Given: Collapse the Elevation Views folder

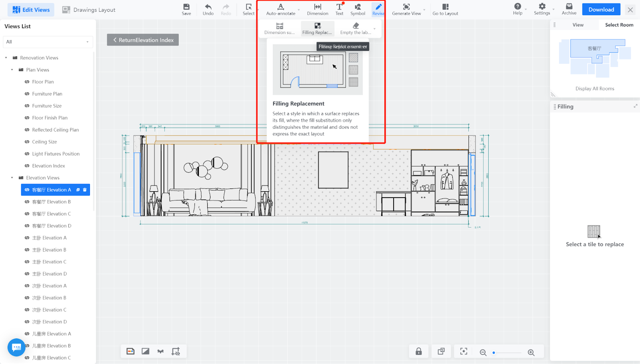Looking at the screenshot, I should (x=12, y=178).
